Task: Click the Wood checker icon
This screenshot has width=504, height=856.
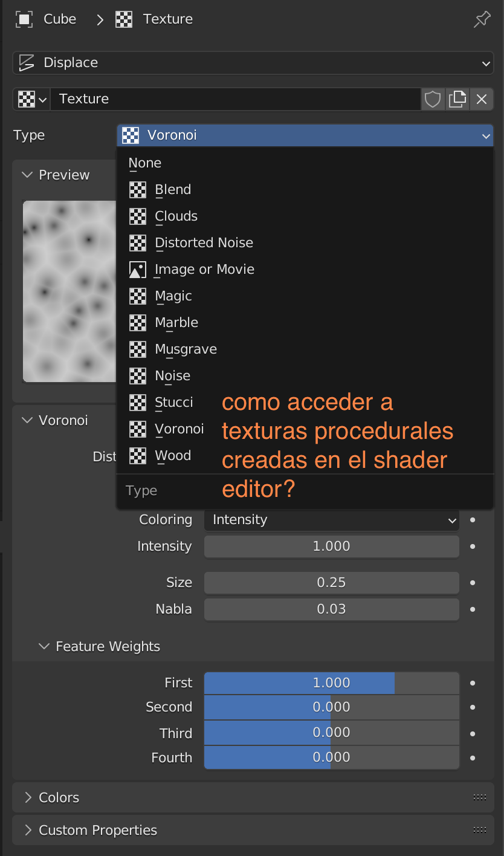Action: (138, 456)
